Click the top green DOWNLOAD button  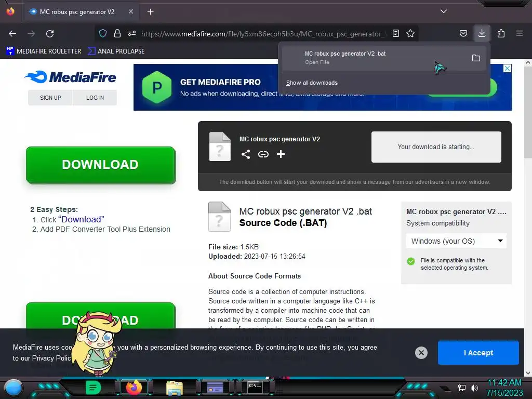[101, 165]
